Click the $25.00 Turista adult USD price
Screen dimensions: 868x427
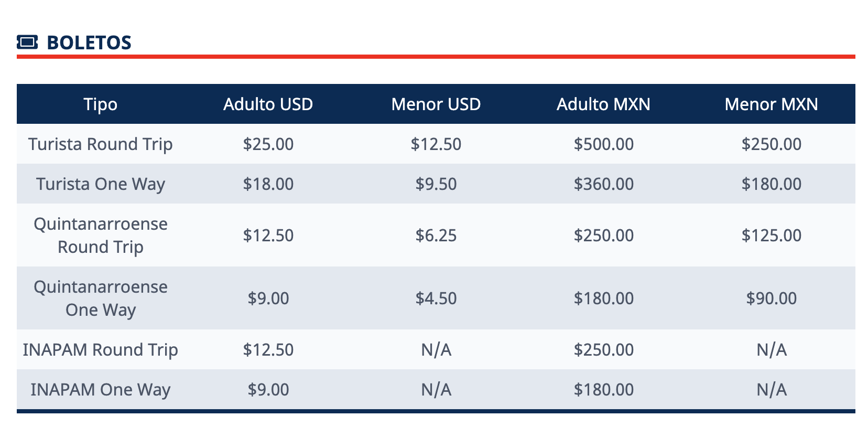[x=268, y=144]
